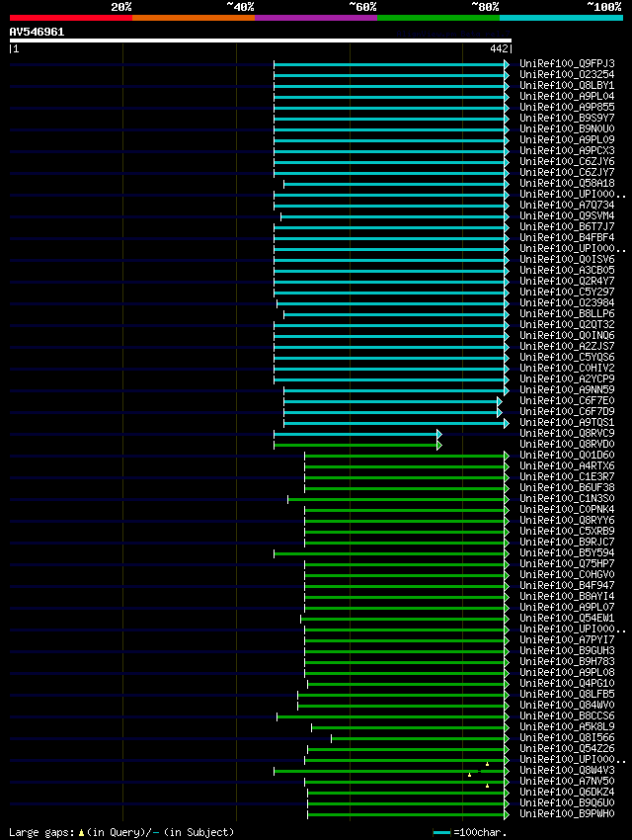The image size is (632, 840).
Task: Click the arrowhead ending UniRef100_C6F7E0 alignment
Action: [500, 401]
